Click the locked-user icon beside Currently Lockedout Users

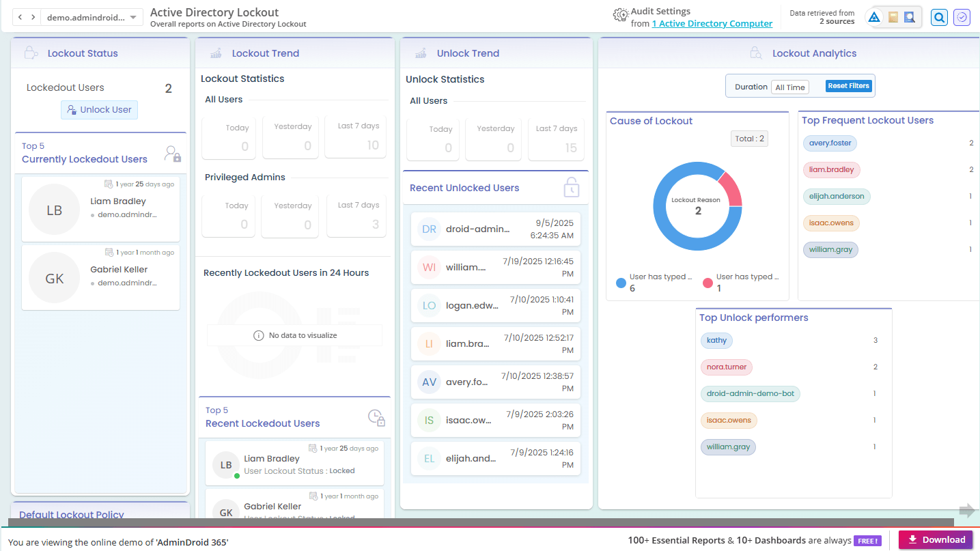tap(173, 154)
